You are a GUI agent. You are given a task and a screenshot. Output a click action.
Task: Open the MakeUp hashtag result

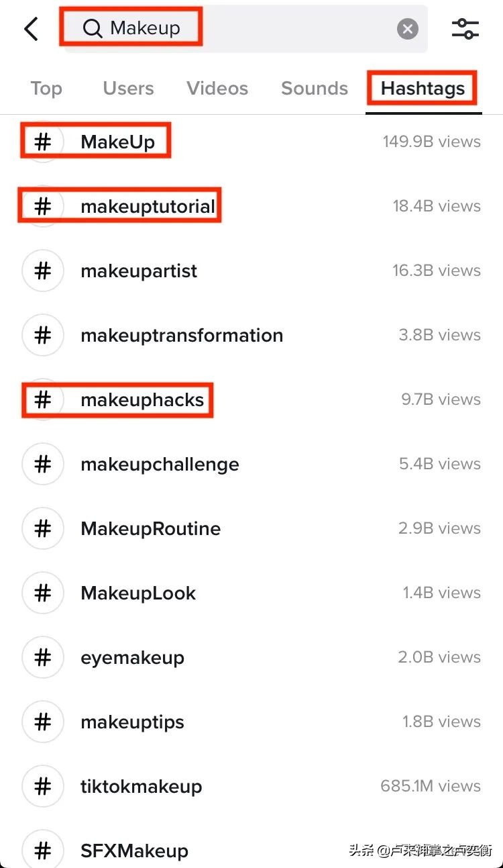coord(118,142)
